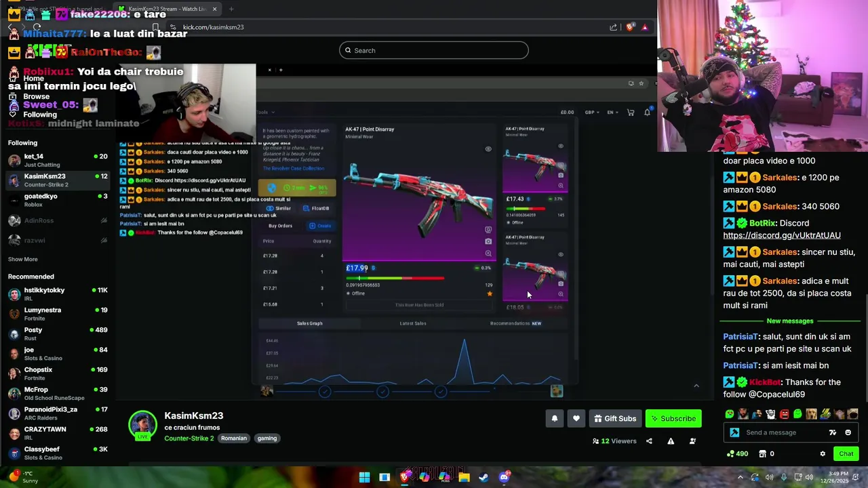The height and width of the screenshot is (488, 868).
Task: Open McFrop Old School RuneScape channel
Action: coord(58,393)
